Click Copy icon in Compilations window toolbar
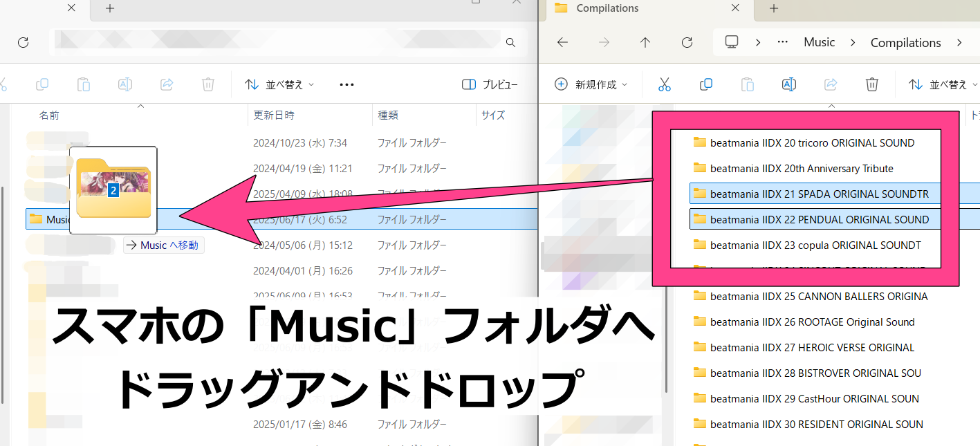 [706, 84]
